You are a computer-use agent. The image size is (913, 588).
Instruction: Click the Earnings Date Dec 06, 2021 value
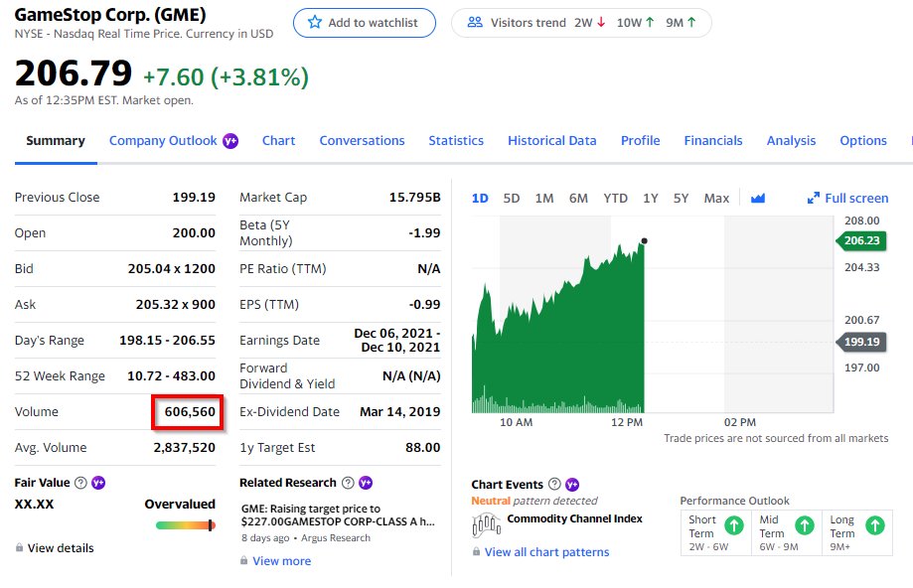(x=397, y=340)
